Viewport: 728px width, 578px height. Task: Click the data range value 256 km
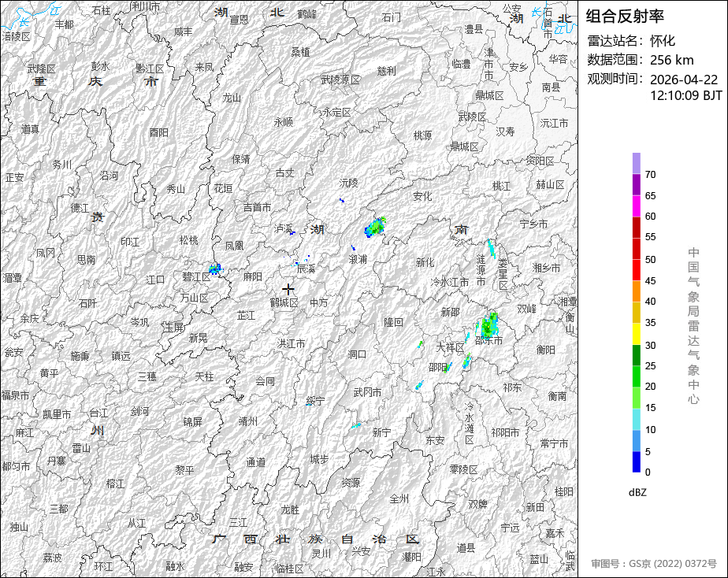[x=672, y=60]
